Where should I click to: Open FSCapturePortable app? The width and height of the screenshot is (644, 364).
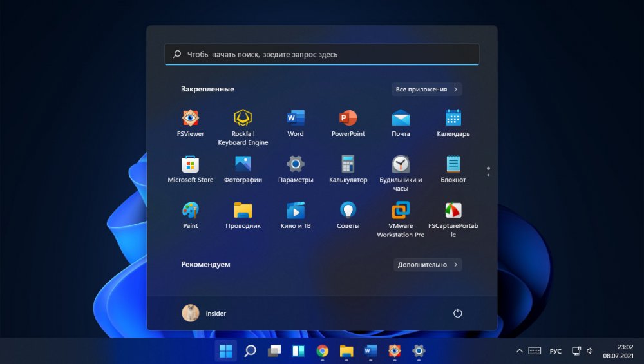coord(453,220)
